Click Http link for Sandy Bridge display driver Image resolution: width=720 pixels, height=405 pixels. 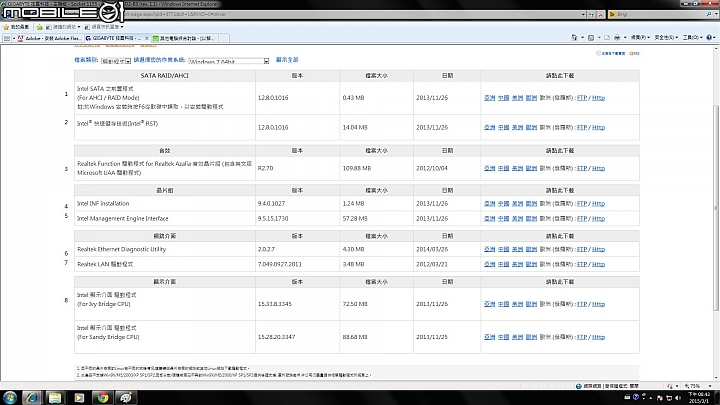coord(598,338)
